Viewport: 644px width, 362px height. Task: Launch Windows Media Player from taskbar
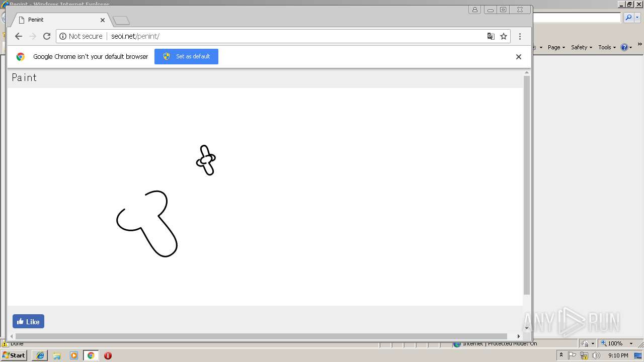(74, 355)
